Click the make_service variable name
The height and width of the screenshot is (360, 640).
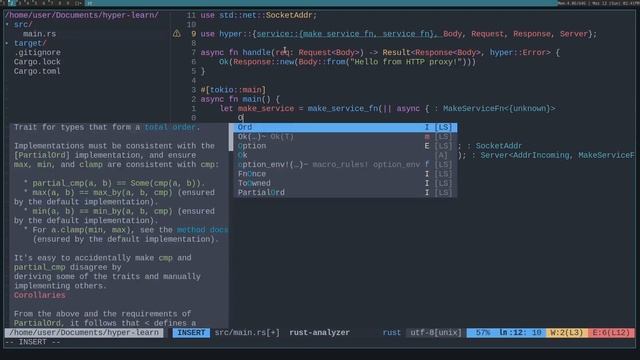tap(266, 109)
